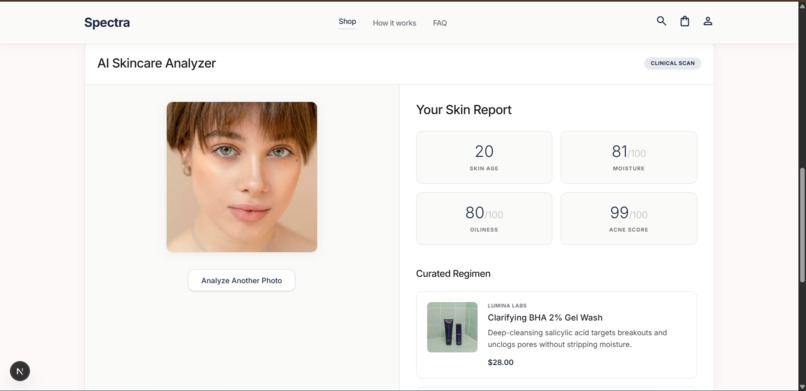Open the FAQ nav item
This screenshot has height=391, width=806.
click(x=439, y=23)
